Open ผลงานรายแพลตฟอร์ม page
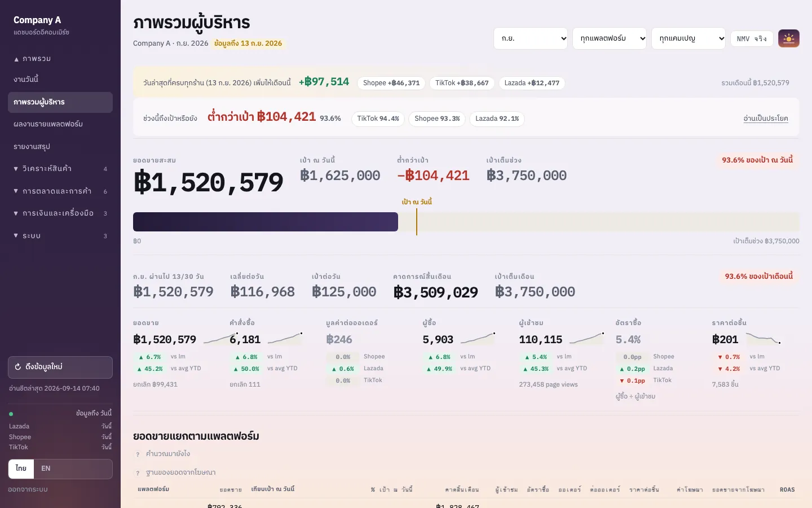The image size is (812, 508). (x=60, y=124)
